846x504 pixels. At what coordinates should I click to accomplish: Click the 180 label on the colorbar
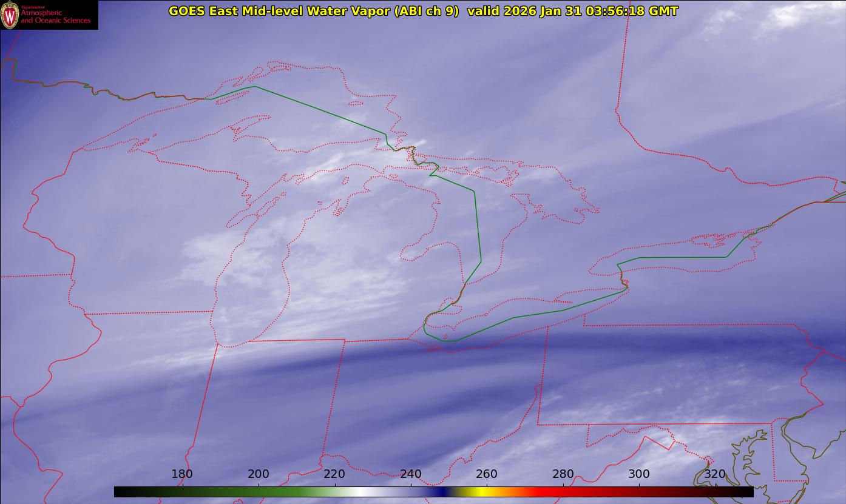click(182, 474)
